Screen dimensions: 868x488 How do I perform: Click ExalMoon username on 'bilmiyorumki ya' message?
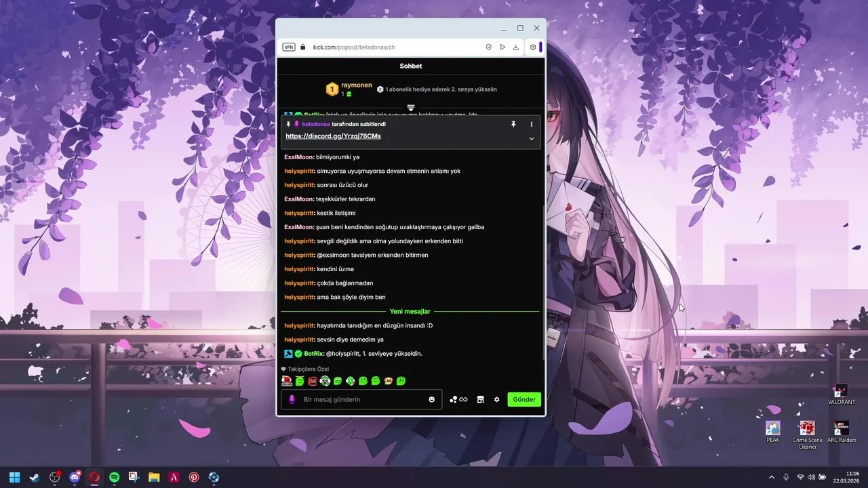299,157
